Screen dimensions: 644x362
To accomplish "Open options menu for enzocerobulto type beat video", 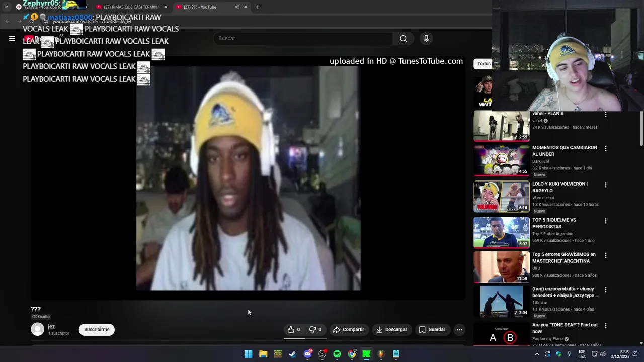I will click(x=606, y=290).
